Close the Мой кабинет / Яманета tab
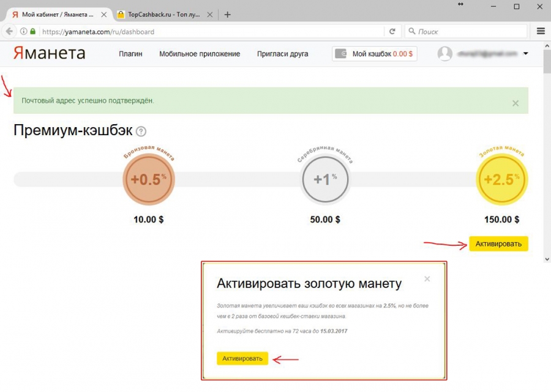Viewport: 551px width, 392px height. click(x=103, y=15)
